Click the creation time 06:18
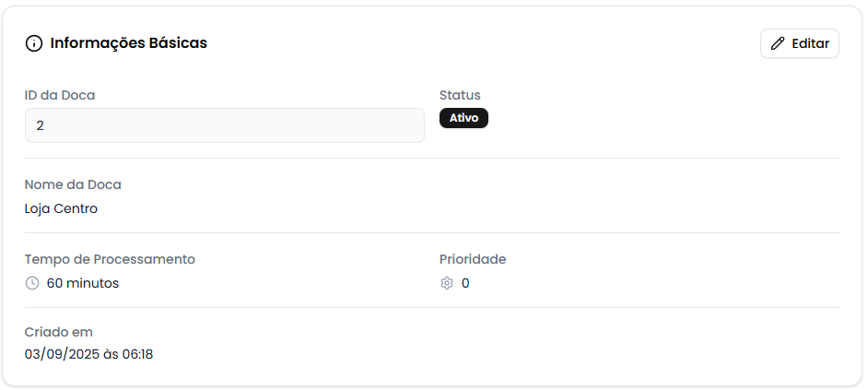Viewport: 868px width, 390px height. click(x=137, y=354)
